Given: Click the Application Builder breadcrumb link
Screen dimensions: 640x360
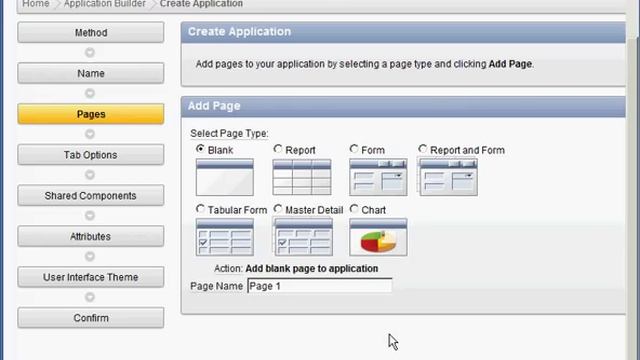Looking at the screenshot, I should coord(104,4).
